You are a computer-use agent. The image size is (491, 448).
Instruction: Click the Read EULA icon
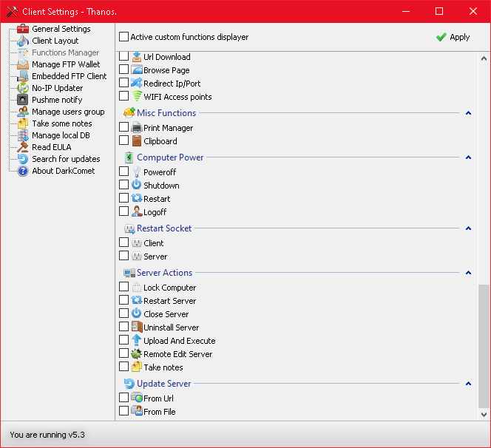click(23, 147)
